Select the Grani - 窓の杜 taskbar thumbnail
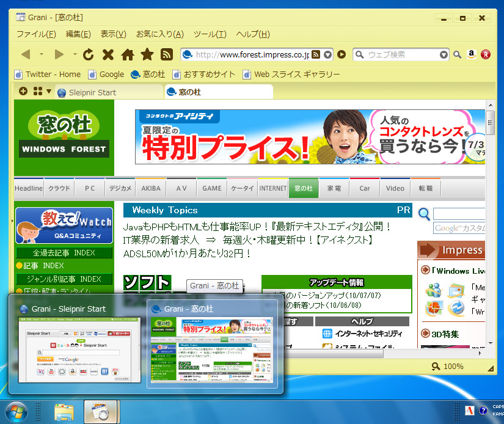This screenshot has width=504, height=424. (x=213, y=345)
